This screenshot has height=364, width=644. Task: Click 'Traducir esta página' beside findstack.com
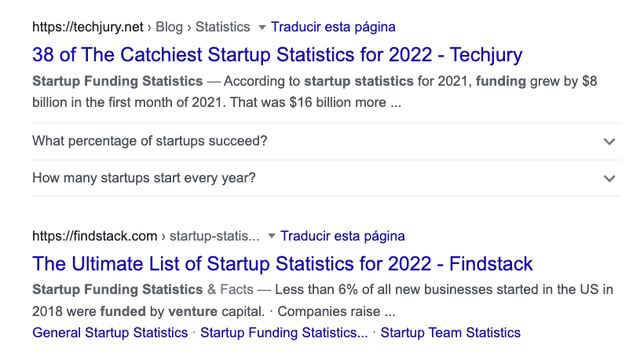342,236
